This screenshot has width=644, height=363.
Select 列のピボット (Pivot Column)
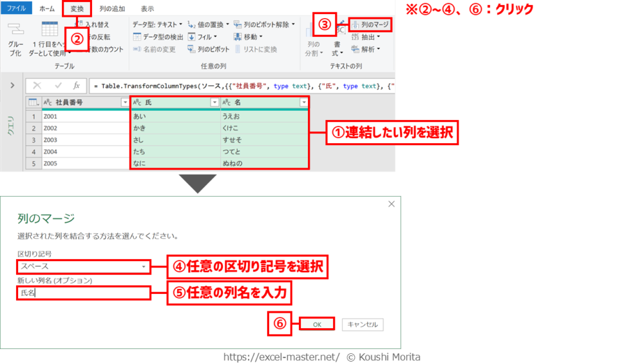209,49
